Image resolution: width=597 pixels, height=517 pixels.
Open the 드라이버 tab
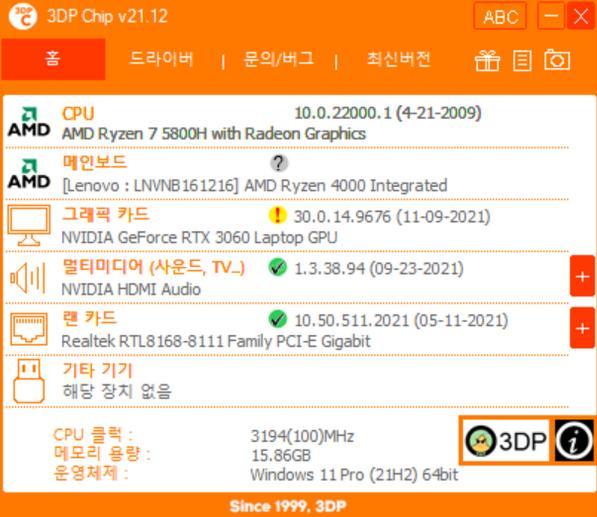click(161, 59)
